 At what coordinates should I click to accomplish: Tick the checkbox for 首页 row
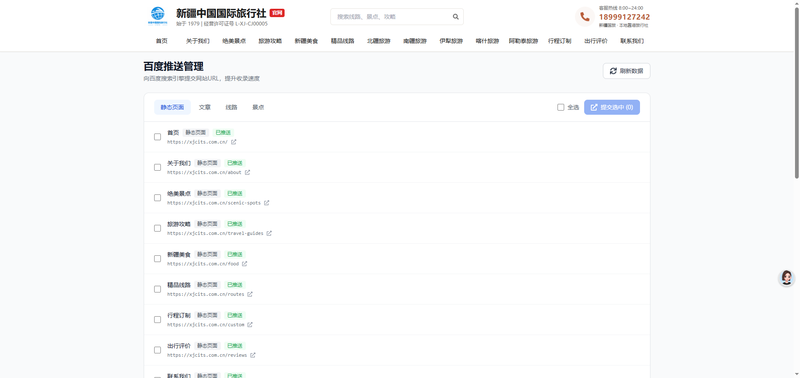click(x=158, y=137)
